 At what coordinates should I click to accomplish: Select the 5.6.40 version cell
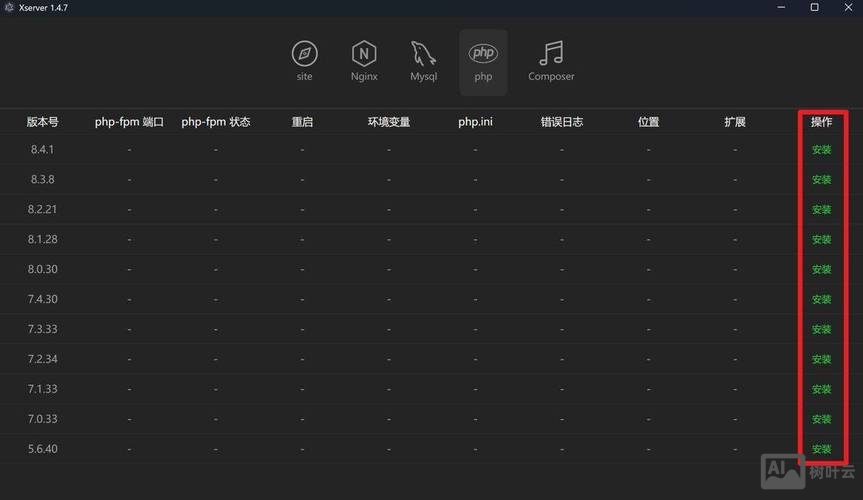[42, 448]
